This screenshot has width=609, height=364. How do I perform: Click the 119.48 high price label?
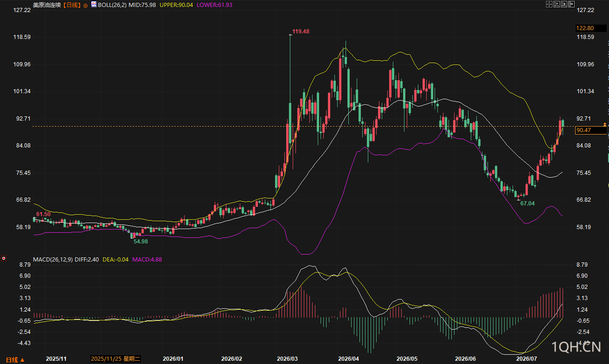pyautogui.click(x=301, y=32)
